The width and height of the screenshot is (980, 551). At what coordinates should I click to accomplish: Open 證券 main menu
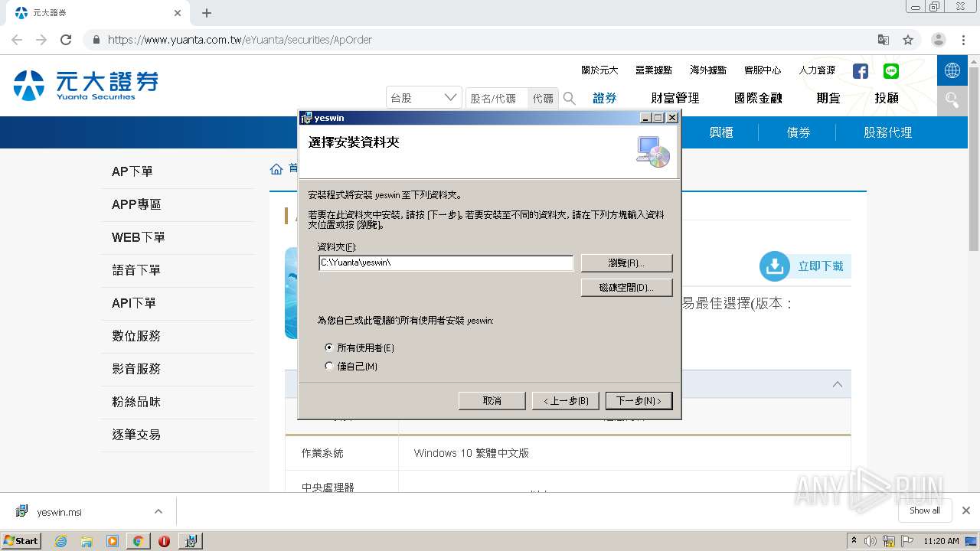click(x=605, y=98)
